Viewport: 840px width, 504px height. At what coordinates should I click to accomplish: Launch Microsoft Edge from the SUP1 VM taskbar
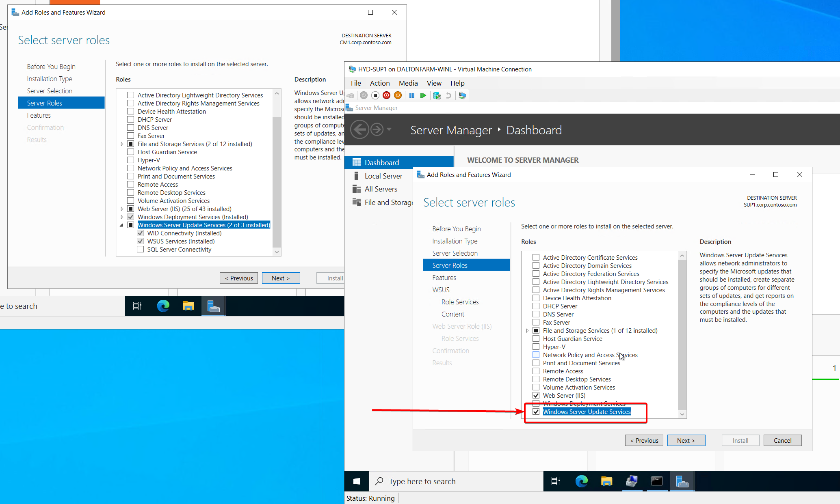[x=582, y=481]
